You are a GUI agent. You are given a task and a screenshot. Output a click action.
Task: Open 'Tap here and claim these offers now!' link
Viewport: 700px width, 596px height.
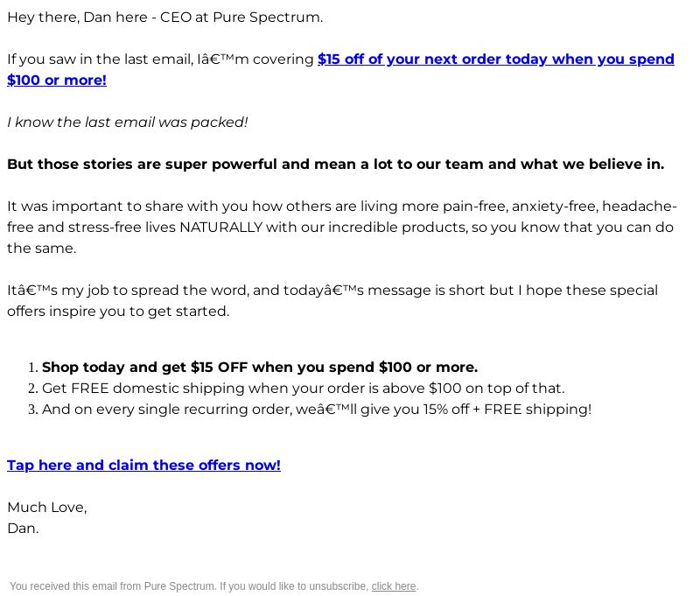pos(143,465)
